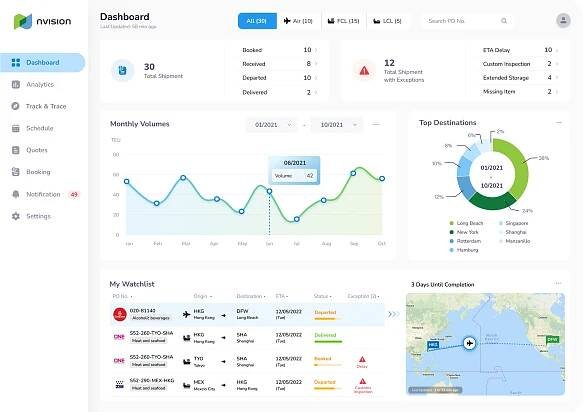Screen dimensions: 583x412
Task: Select the FCL (15) filter tab
Action: [x=344, y=21]
